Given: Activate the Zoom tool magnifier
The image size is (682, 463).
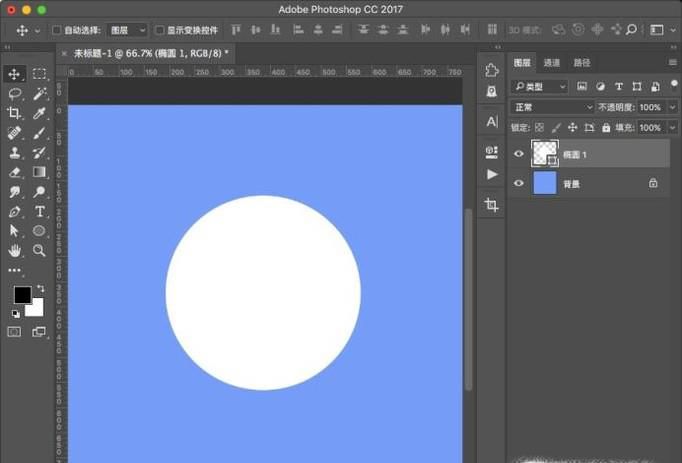Looking at the screenshot, I should [40, 250].
